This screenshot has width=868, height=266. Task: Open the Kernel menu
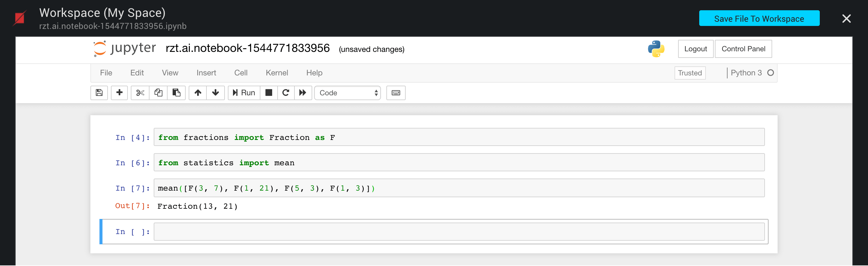(277, 73)
